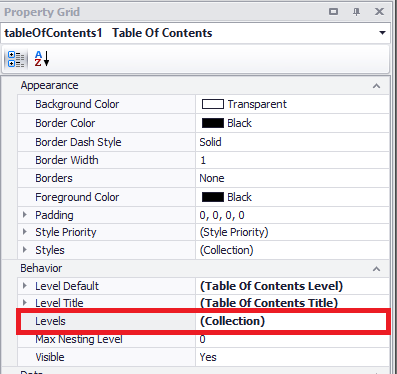
Task: Collapse the Behavior category
Action: (x=376, y=269)
